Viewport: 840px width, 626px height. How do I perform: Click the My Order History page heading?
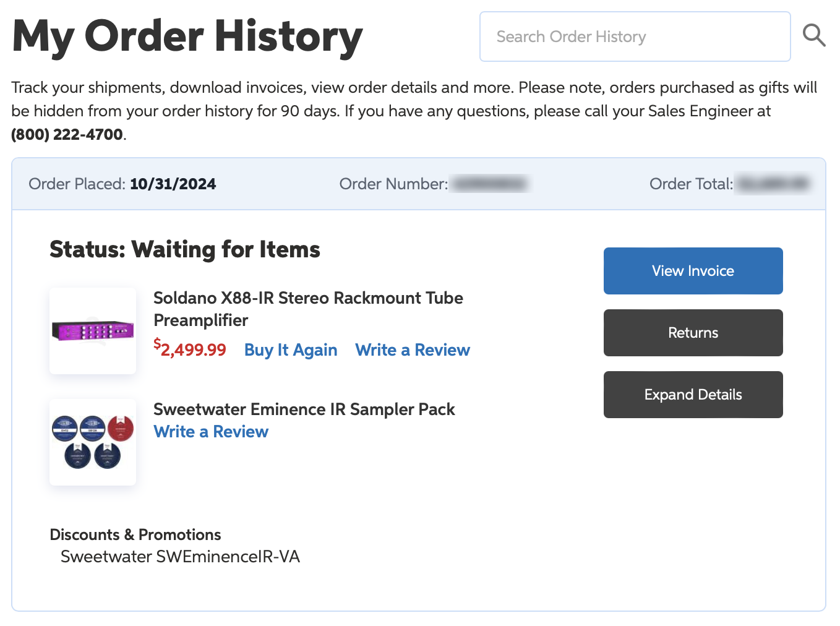(x=187, y=37)
